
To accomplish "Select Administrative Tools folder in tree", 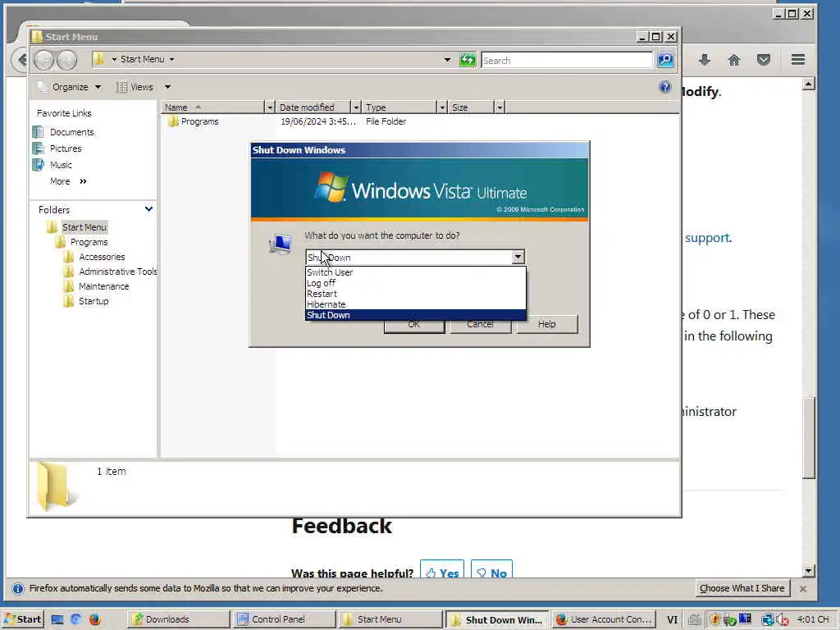I will click(x=118, y=272).
